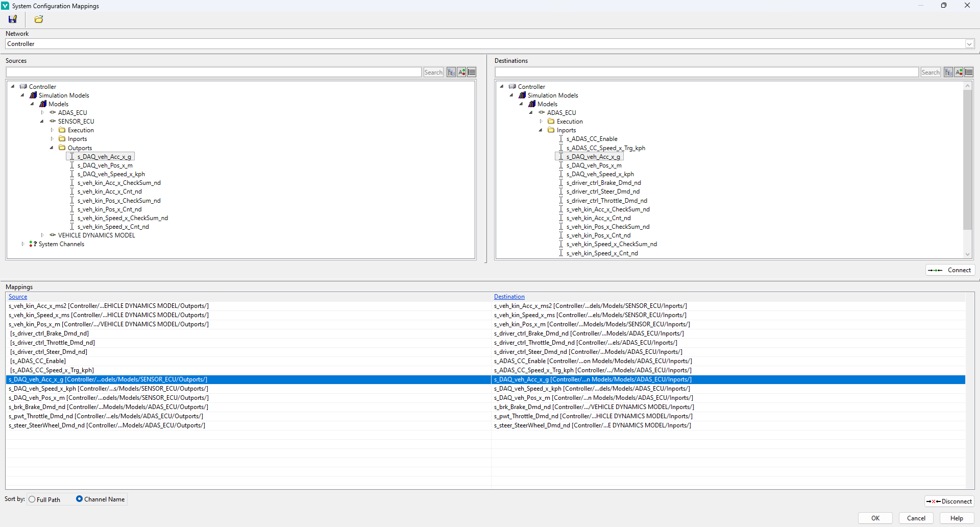Viewport: 980px width, 527px height.
Task: Click the Sources search input field
Action: click(x=214, y=73)
